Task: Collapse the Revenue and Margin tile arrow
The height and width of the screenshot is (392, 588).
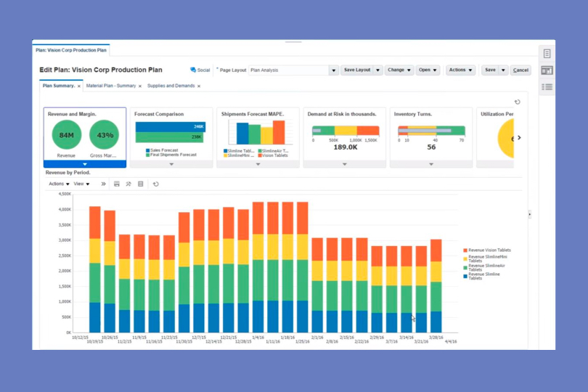Action: [x=85, y=164]
